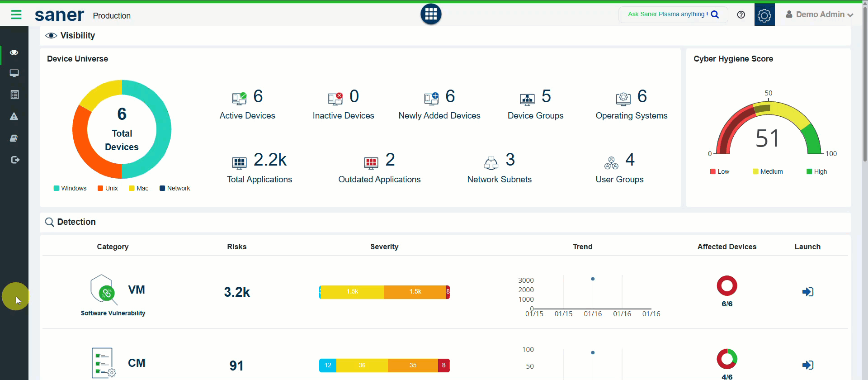868x380 pixels.
Task: Open the monitor devices icon in sidebar
Action: pos(14,73)
